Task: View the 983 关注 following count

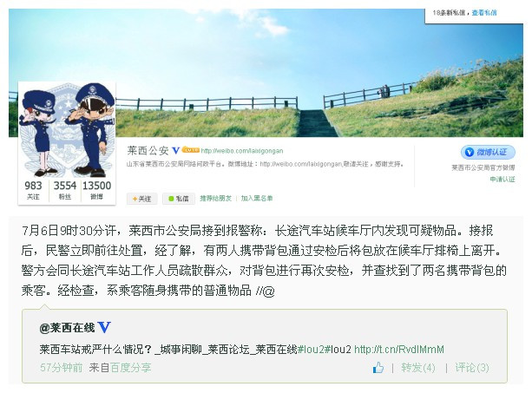Action: (33, 190)
